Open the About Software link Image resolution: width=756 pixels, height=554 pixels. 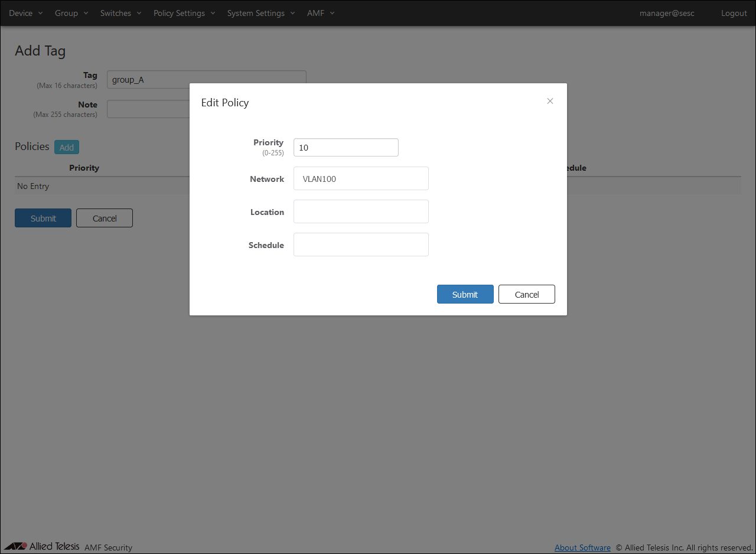click(x=582, y=548)
